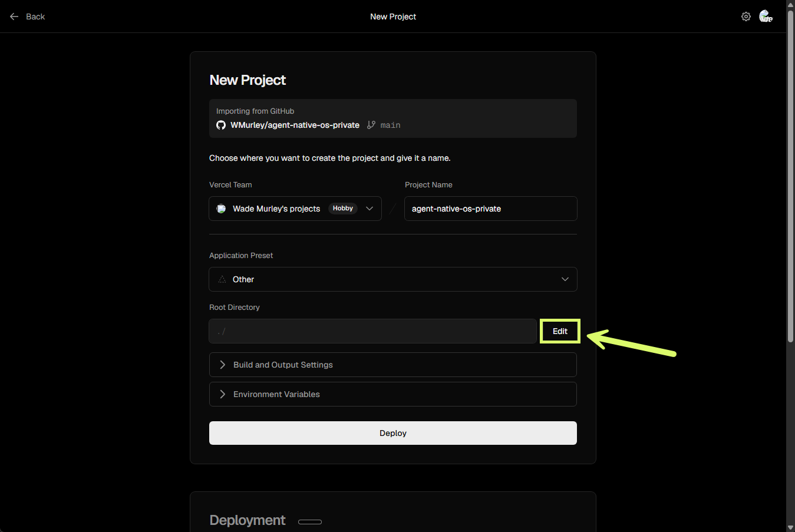Click the scrollbar up arrow
This screenshot has height=532, width=795.
(x=790, y=5)
